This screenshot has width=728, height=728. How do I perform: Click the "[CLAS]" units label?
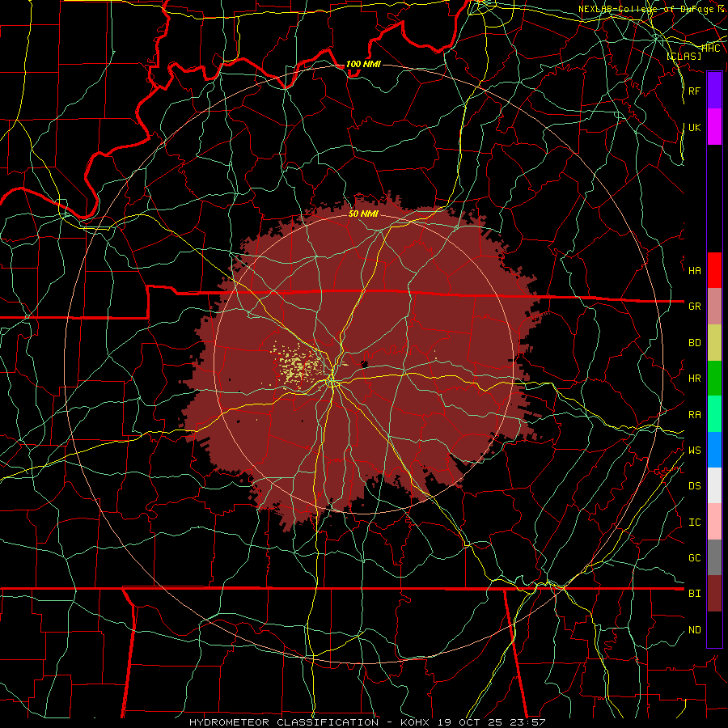684,56
